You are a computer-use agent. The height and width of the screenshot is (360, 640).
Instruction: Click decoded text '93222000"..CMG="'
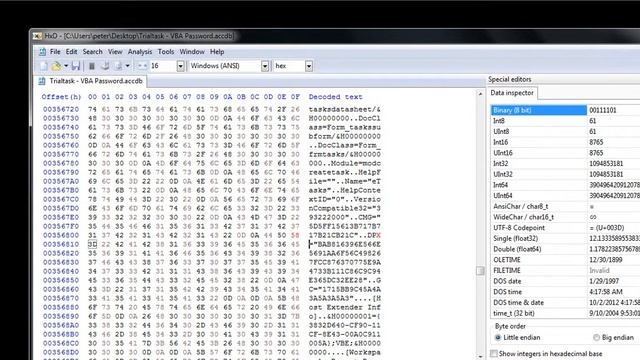click(x=344, y=218)
